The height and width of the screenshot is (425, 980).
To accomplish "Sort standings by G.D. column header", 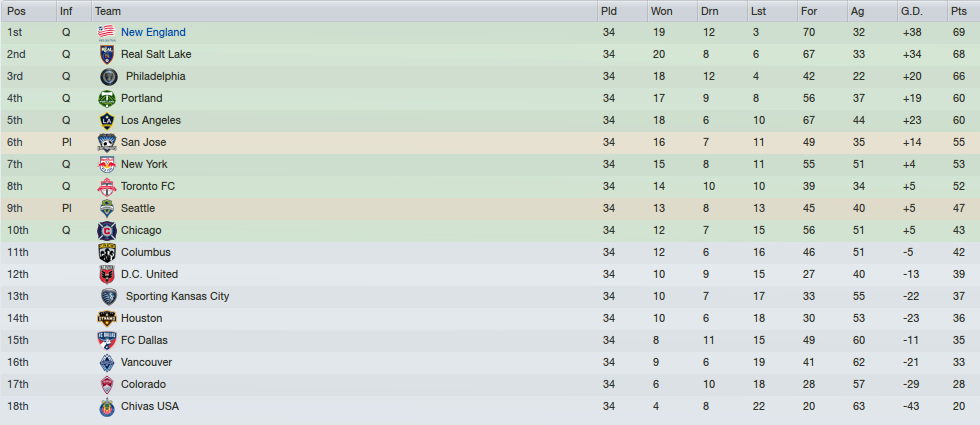I will point(911,11).
